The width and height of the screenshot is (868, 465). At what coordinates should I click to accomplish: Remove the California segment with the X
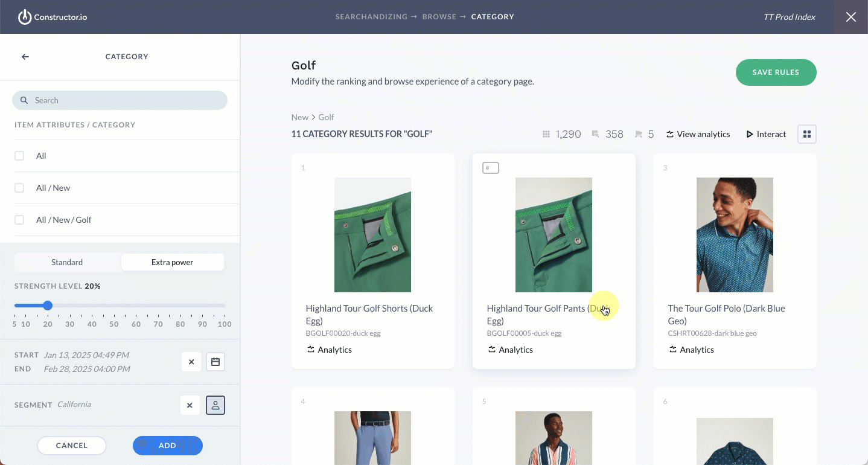[190, 405]
